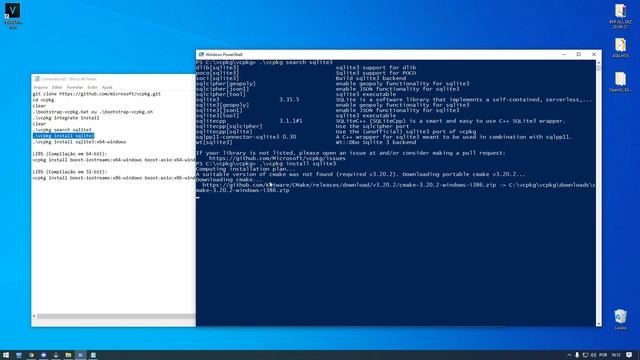Screen dimensions: 640x360
Task: Click the 'Windows PowerShell' title text
Action: [224, 54]
